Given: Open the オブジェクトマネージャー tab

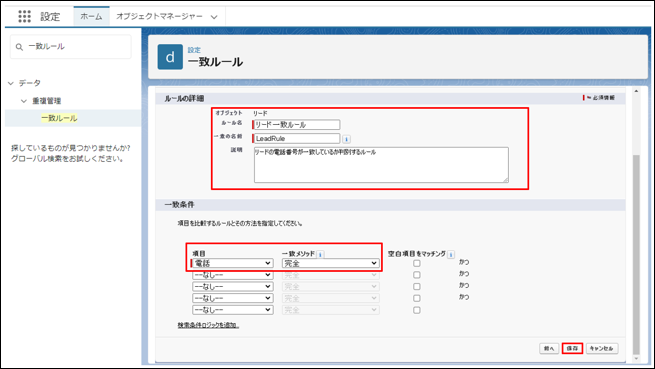Looking at the screenshot, I should point(167,16).
